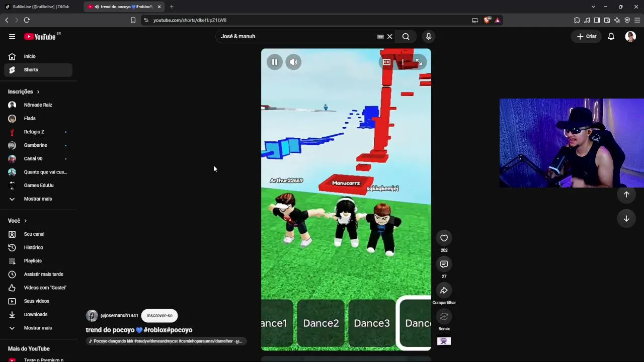Subscribe using the Inscrever-se button
This screenshot has height=362, width=644.
[159, 315]
